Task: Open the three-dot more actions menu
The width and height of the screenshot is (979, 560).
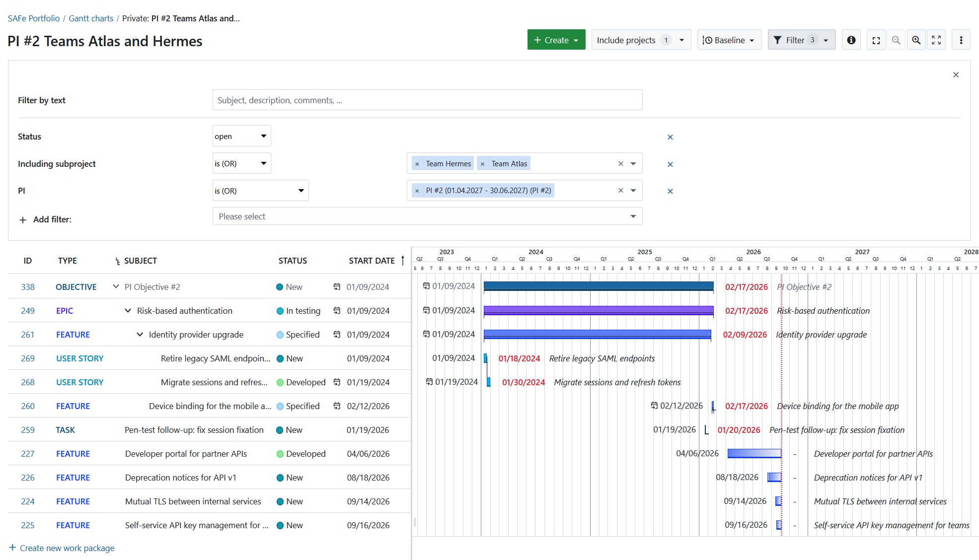Action: pyautogui.click(x=961, y=40)
